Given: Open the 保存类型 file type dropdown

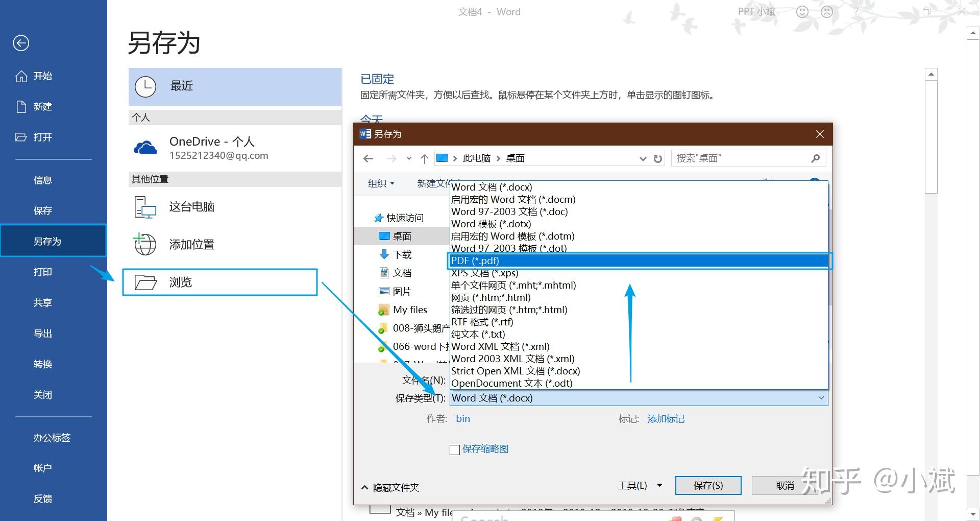Looking at the screenshot, I should [821, 398].
